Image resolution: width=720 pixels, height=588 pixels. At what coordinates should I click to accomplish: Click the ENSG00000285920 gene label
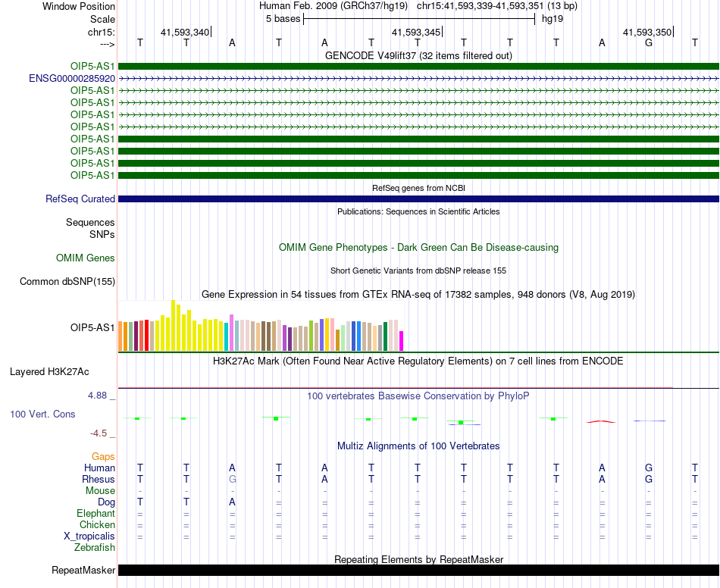(x=72, y=79)
